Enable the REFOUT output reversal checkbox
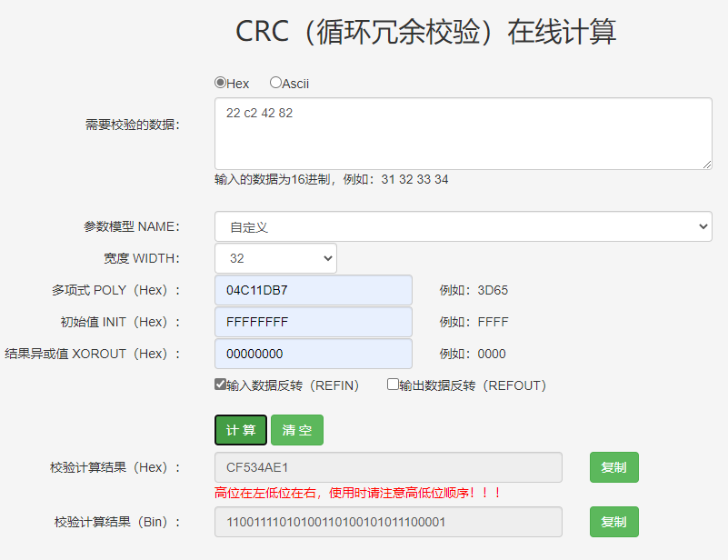 click(x=392, y=384)
